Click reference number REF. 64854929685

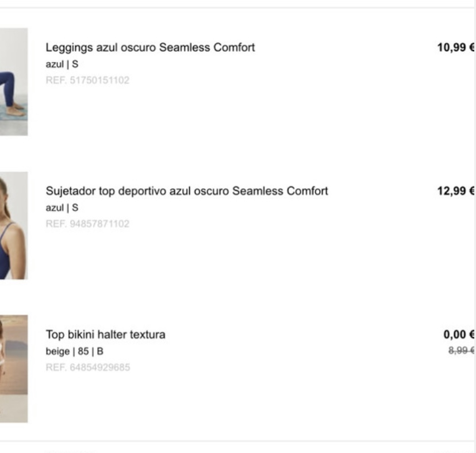pyautogui.click(x=88, y=367)
